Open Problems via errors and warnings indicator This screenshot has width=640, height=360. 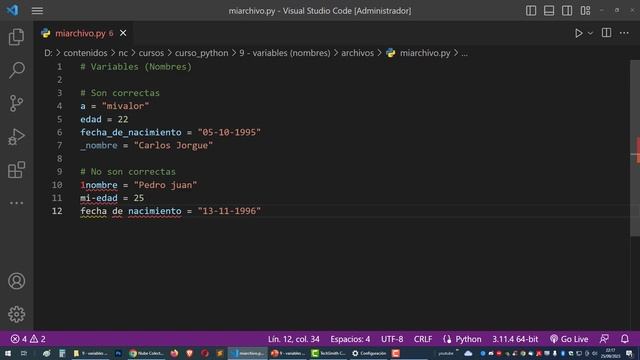pos(28,339)
